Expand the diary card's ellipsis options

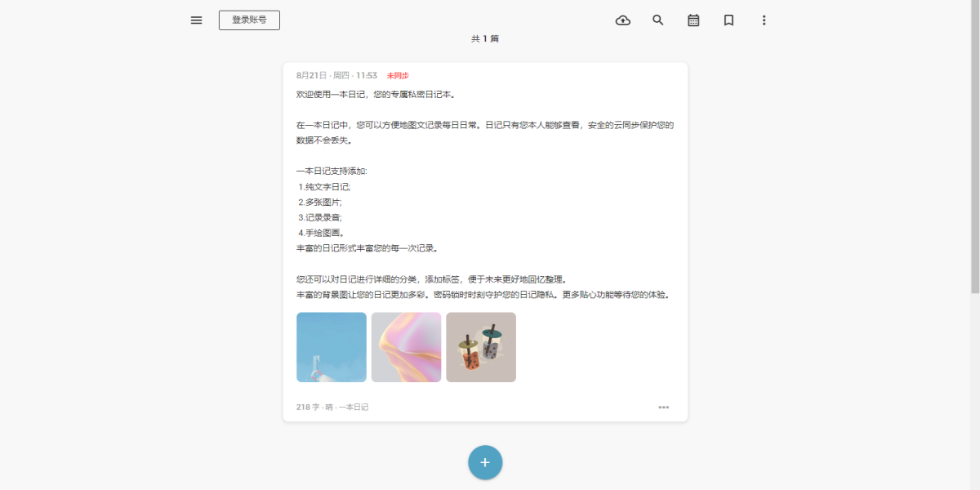tap(664, 407)
